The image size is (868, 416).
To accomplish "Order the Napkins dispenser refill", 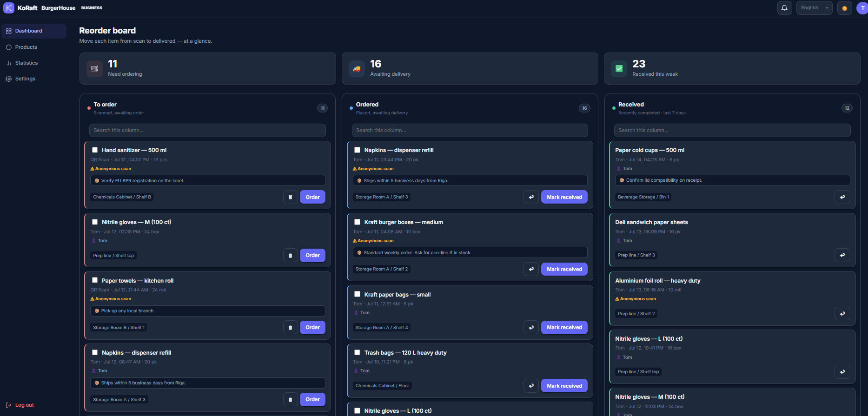I will click(x=312, y=399).
